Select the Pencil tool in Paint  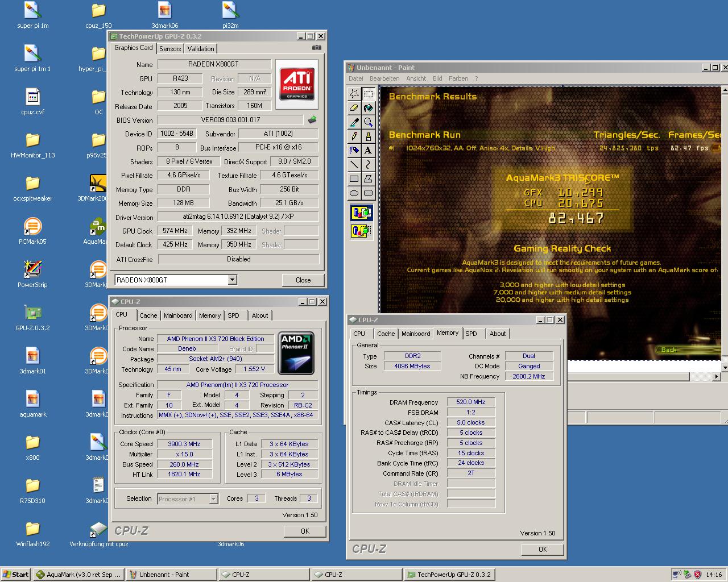[354, 136]
